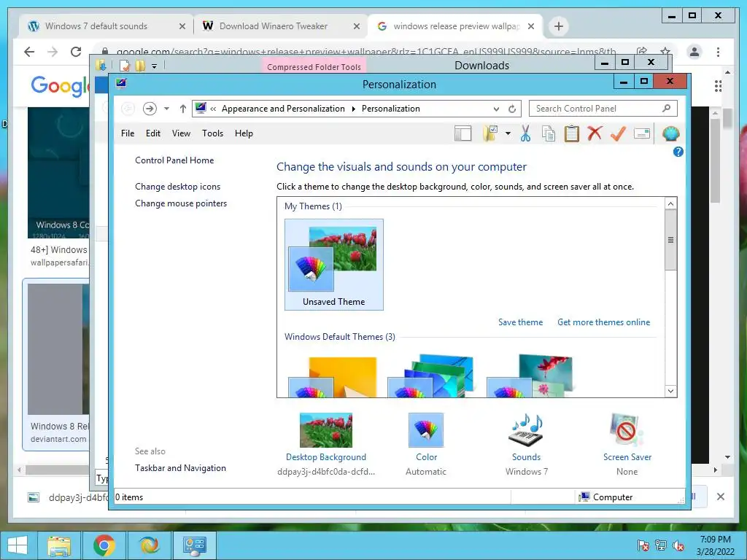Click the Copy icon in toolbar
This screenshot has height=560, width=747.
pyautogui.click(x=549, y=134)
